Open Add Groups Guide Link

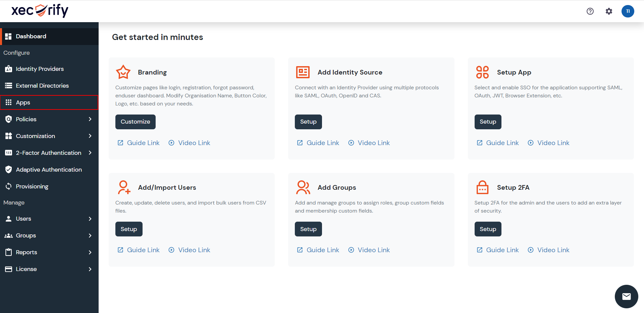pos(318,250)
